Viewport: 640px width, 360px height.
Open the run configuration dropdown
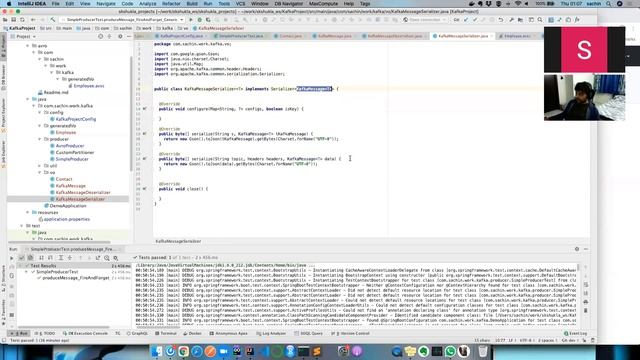pos(122,20)
